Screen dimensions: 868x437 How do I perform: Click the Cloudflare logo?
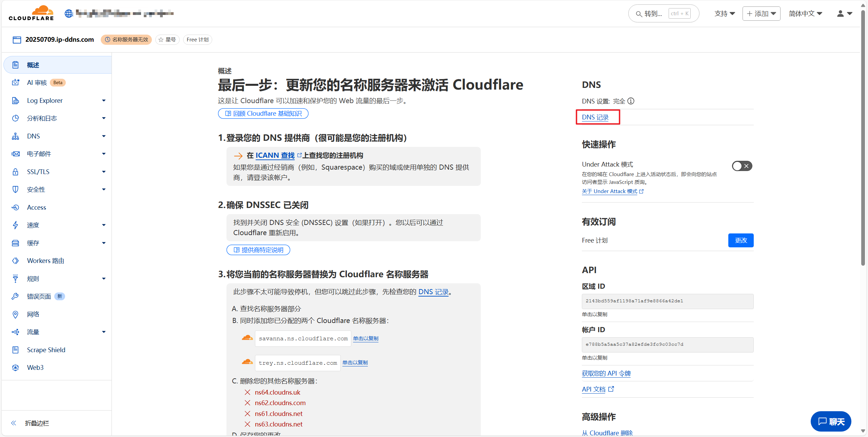click(31, 13)
